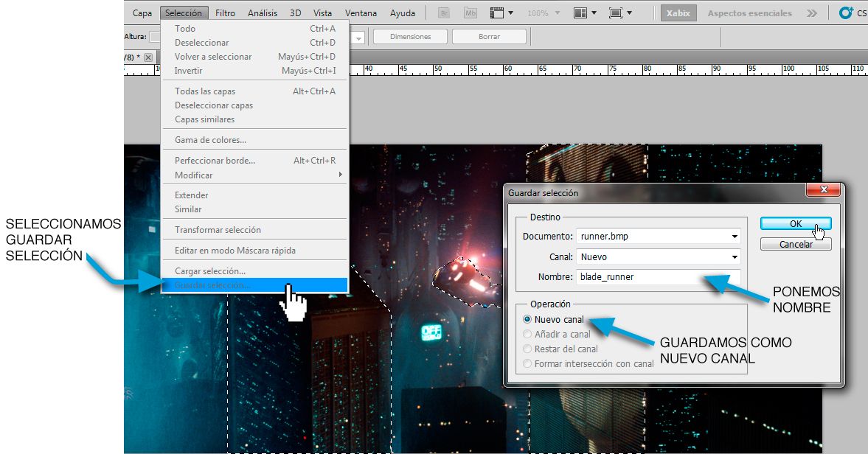Open the Selección menu
Screen dimensions: 868x454
pos(184,13)
